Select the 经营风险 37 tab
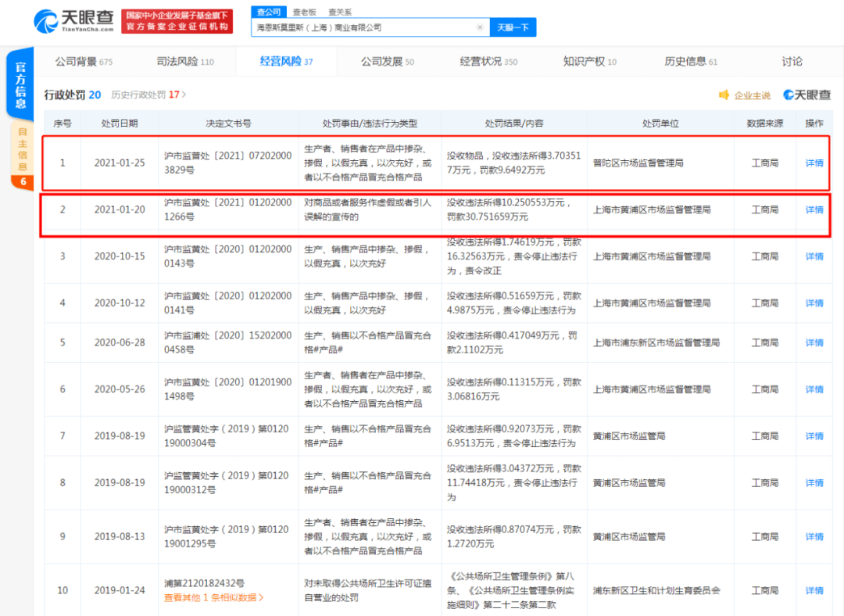The width and height of the screenshot is (844, 616). tap(286, 62)
